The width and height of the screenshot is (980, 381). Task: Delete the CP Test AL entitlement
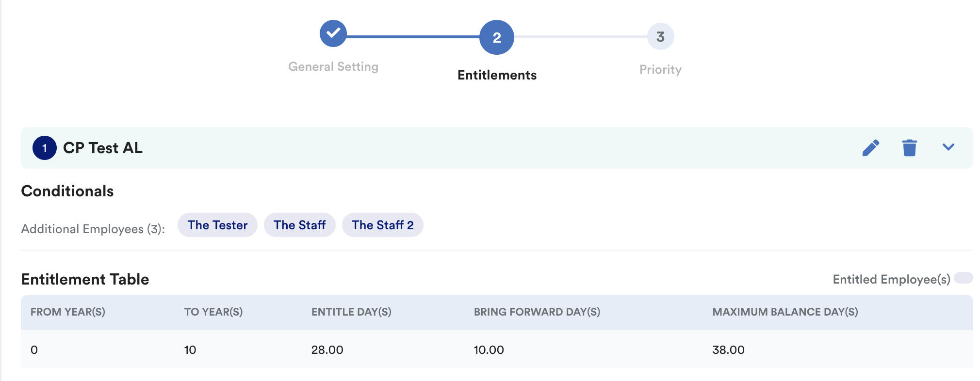(x=909, y=148)
